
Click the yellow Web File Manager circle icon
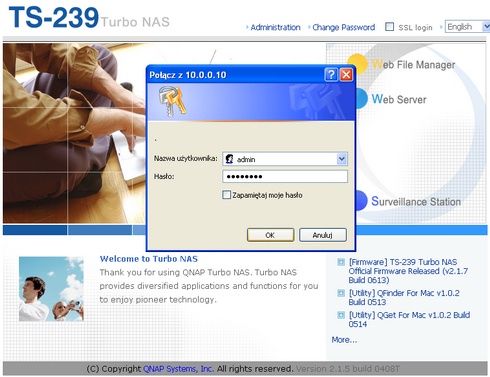(357, 64)
